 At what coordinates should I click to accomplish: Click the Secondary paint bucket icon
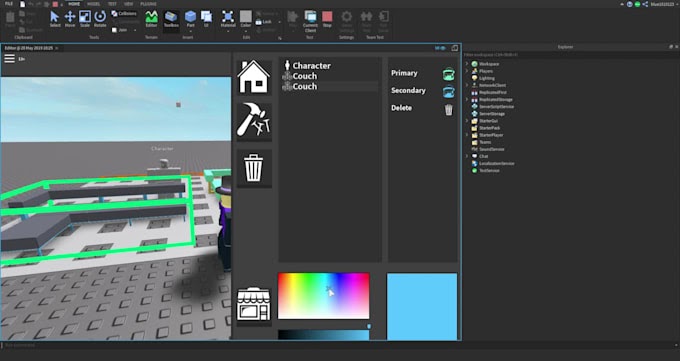point(449,92)
